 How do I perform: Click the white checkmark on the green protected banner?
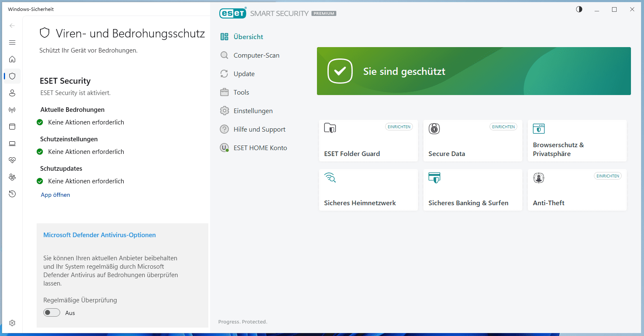340,71
